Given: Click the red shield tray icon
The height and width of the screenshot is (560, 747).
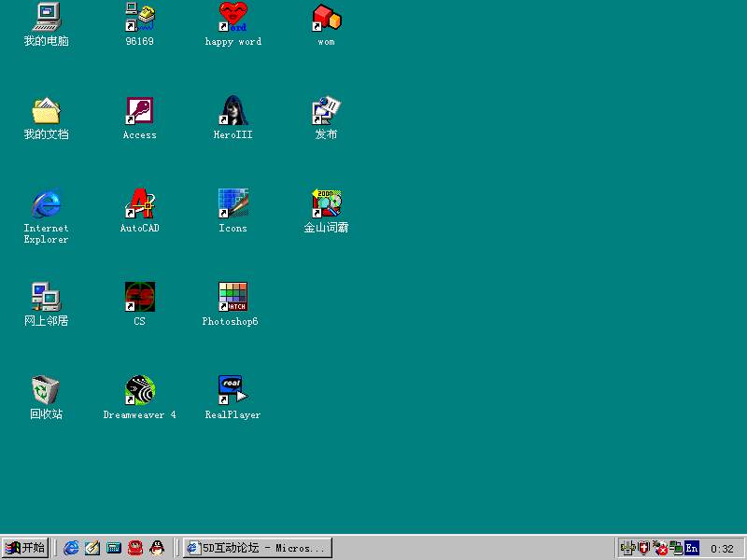Looking at the screenshot, I should (643, 549).
